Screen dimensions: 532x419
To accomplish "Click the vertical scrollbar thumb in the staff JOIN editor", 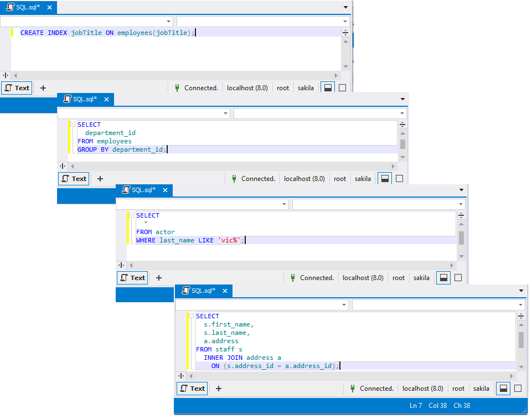I will click(521, 340).
